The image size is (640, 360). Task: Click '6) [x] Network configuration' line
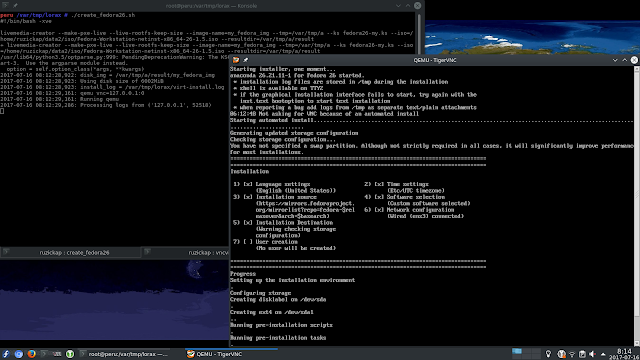pyautogui.click(x=409, y=209)
